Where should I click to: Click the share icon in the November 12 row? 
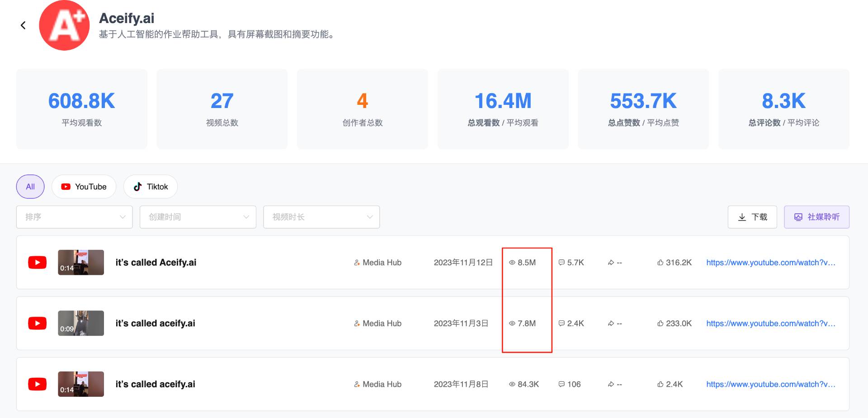[x=611, y=263]
